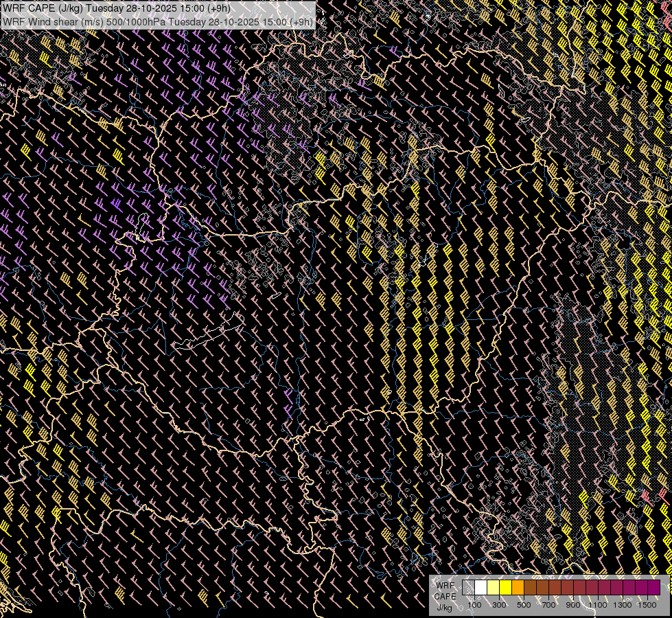
Task: Click the 1300 legend value
Action: click(623, 605)
